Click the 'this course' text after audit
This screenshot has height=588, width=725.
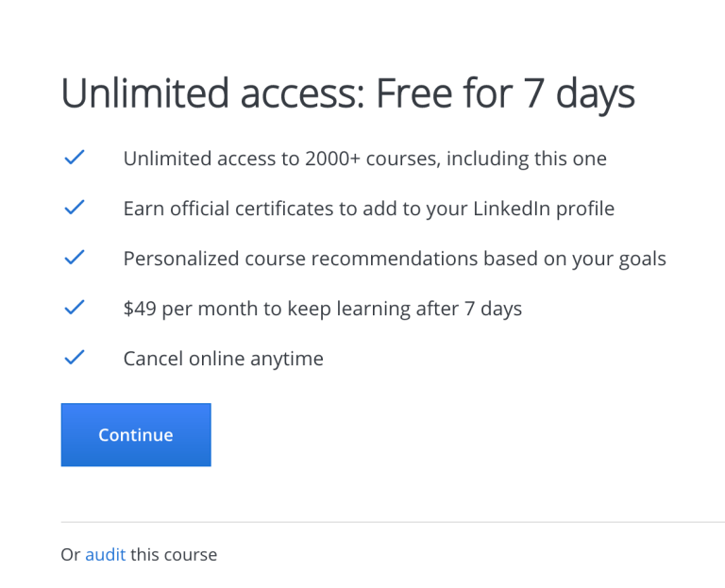tap(174, 555)
